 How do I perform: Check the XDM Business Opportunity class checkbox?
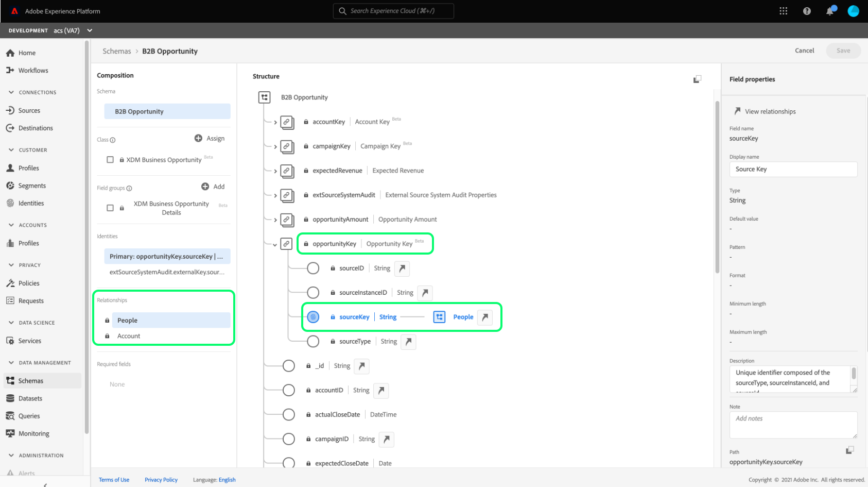click(x=110, y=160)
